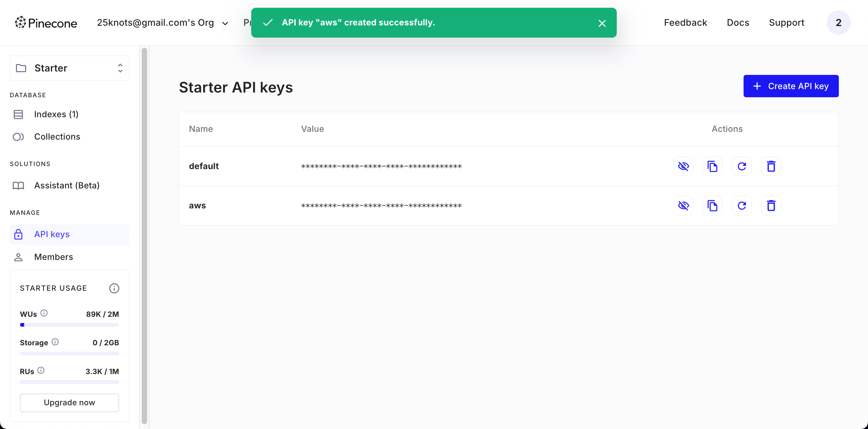Delete the default API key

[771, 166]
